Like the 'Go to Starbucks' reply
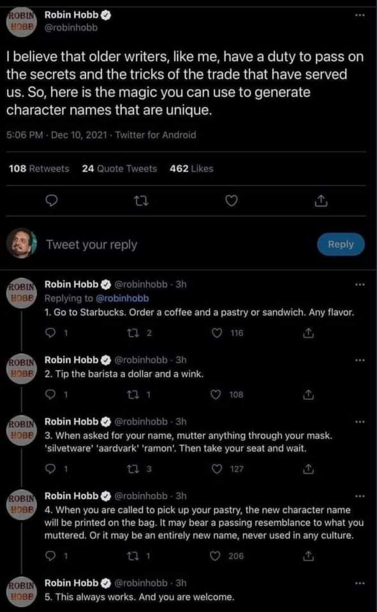 click(x=217, y=333)
